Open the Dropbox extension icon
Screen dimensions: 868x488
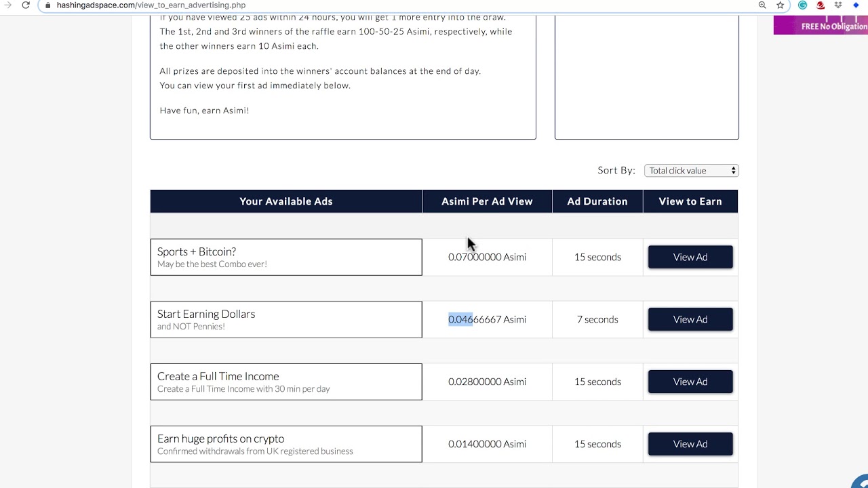838,5
